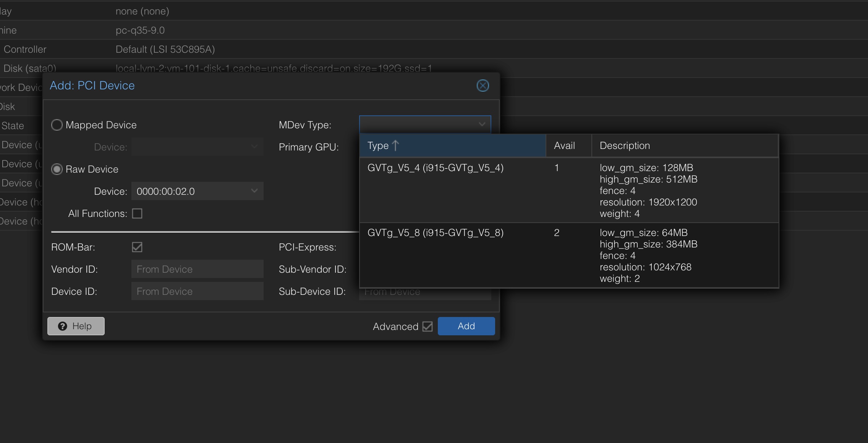Enable the All Functions checkbox
This screenshot has width=868, height=443.
(137, 213)
